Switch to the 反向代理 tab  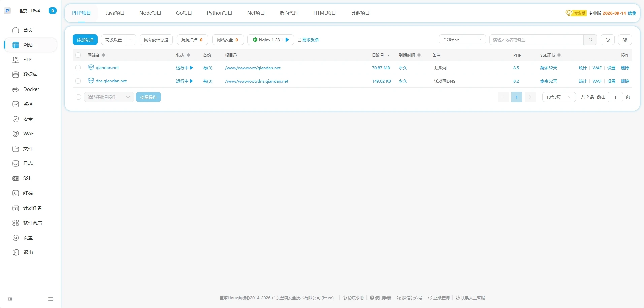click(289, 13)
